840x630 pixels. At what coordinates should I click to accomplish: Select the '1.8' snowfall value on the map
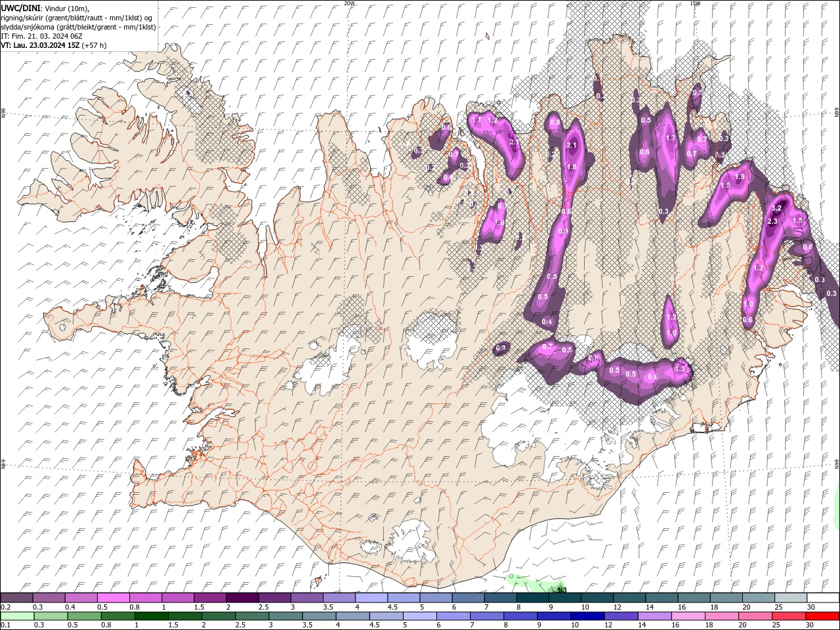tap(572, 167)
